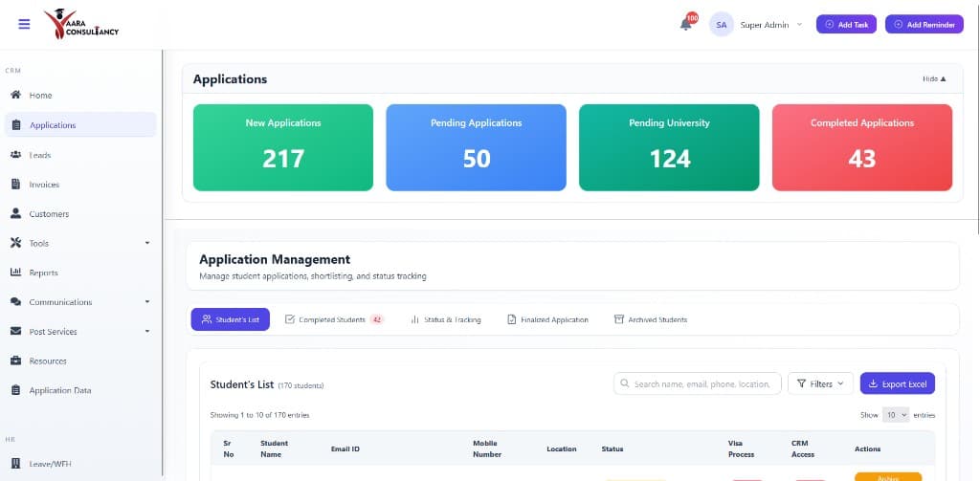
Task: Toggle the hamburger menu icon
Action: click(24, 24)
